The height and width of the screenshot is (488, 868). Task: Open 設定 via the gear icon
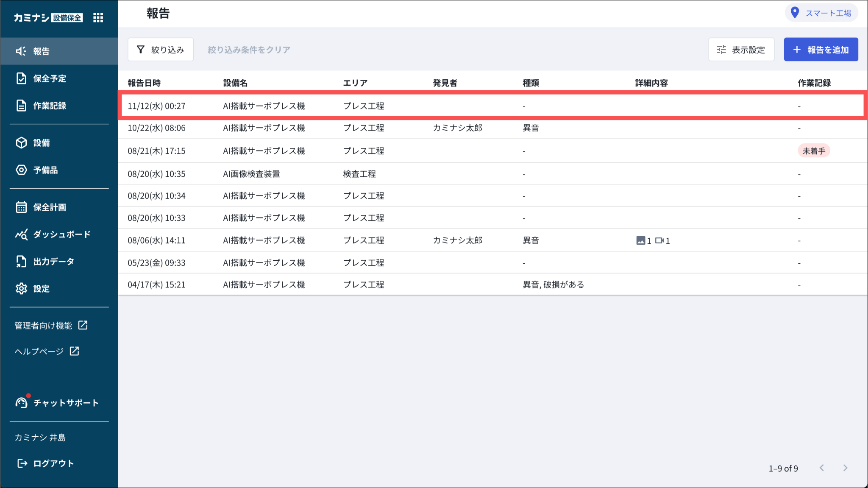21,289
